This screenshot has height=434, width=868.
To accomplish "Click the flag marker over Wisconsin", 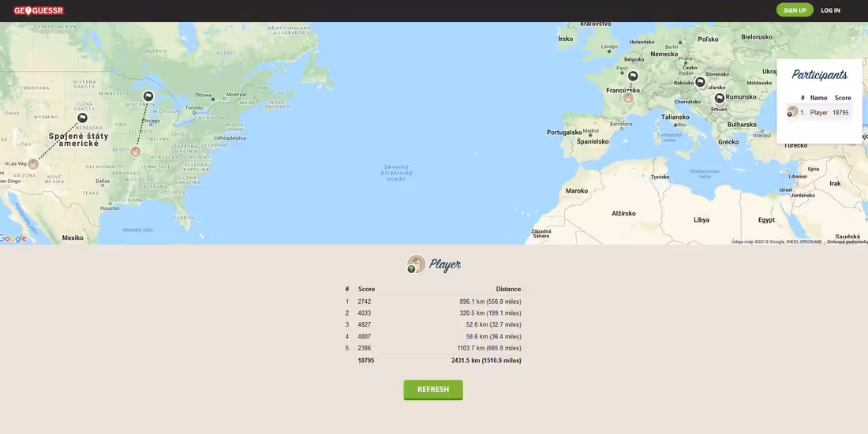I will 148,96.
